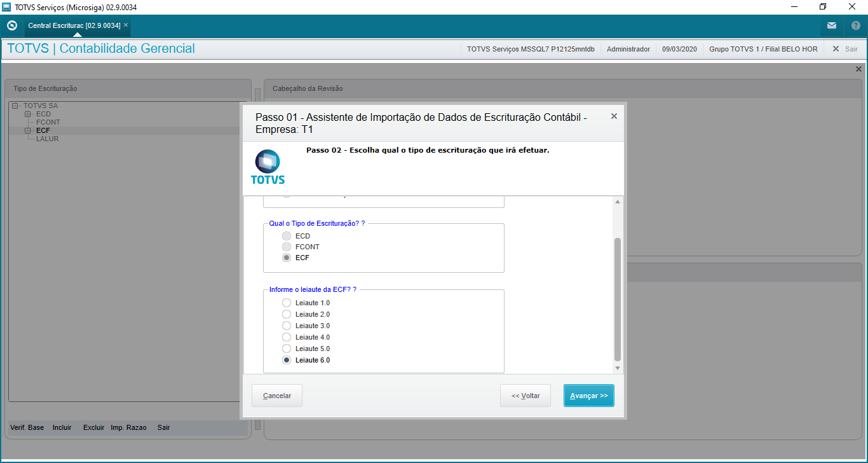This screenshot has height=463, width=868.
Task: Click Incluir in the bottom toolbar
Action: tap(62, 427)
